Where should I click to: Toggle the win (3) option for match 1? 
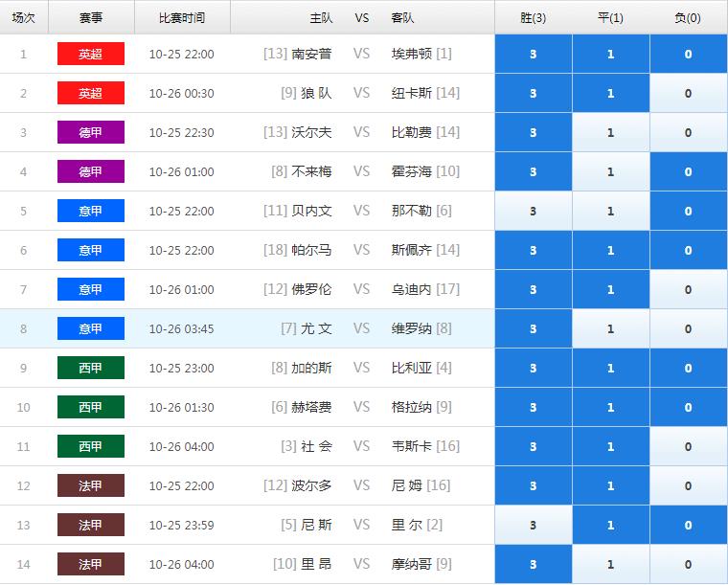pyautogui.click(x=533, y=54)
